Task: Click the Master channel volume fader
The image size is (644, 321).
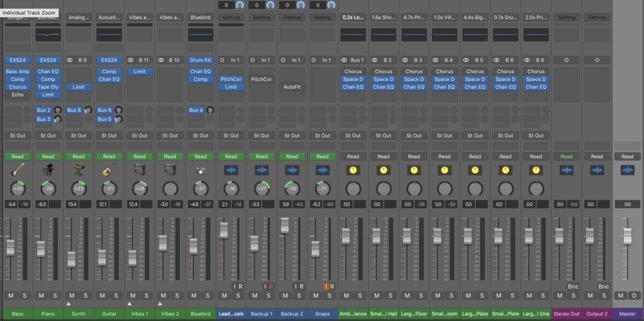Action: coord(627,235)
